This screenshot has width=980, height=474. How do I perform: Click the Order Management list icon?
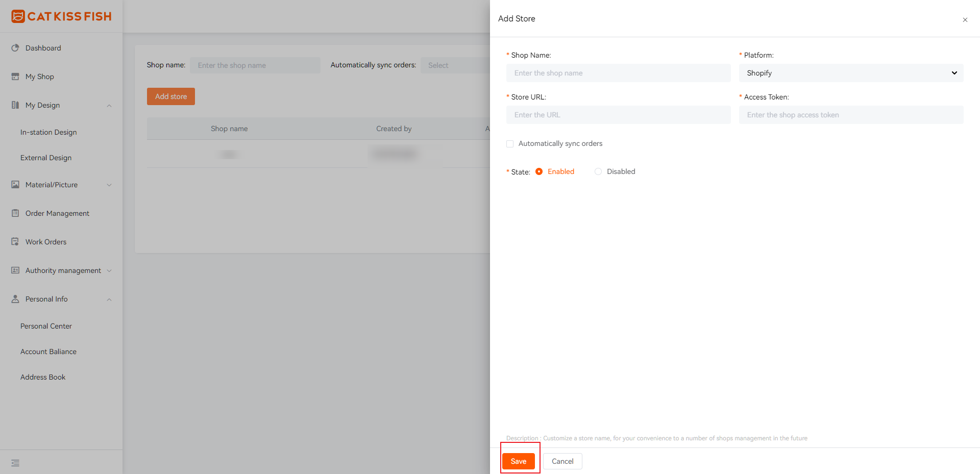click(x=15, y=213)
